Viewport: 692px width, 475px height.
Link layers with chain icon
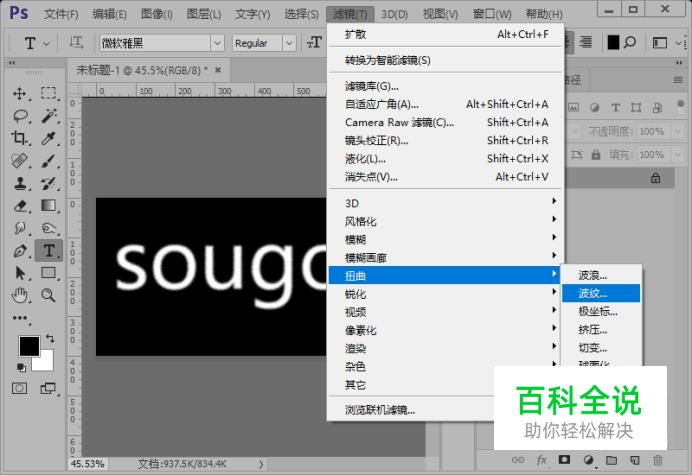coord(518,460)
